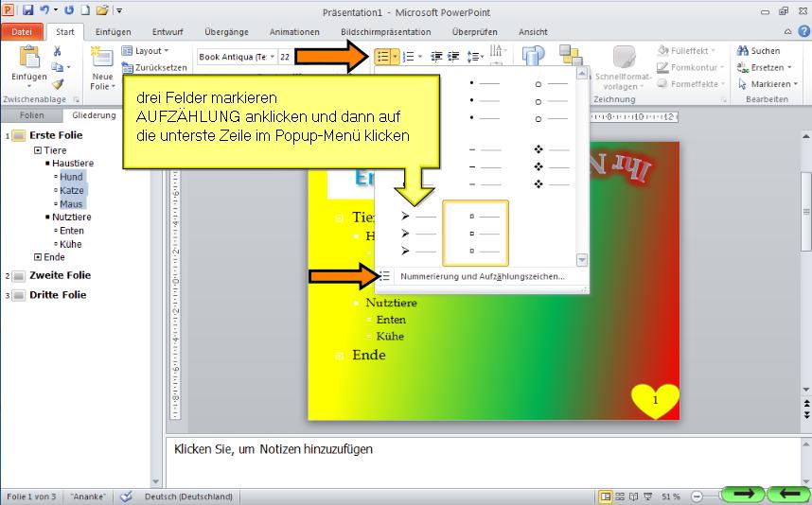The height and width of the screenshot is (505, 812).
Task: Toggle the bullet list Aufzählung button
Action: click(383, 57)
